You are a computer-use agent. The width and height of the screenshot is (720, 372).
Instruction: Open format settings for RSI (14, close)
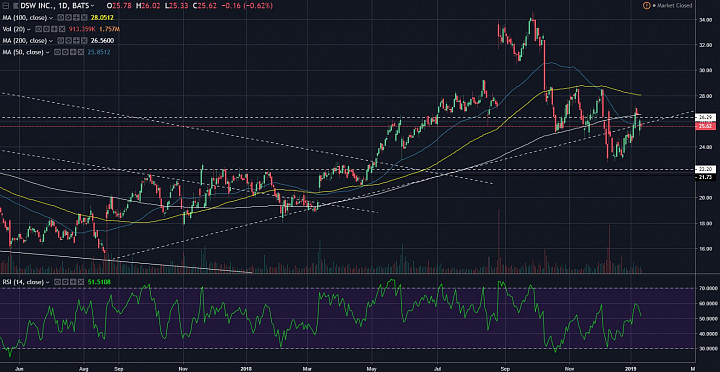[x=65, y=282]
